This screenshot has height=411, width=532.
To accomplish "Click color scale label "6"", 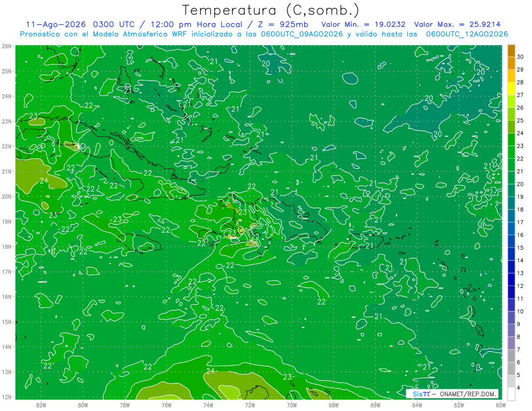I will [x=518, y=362].
